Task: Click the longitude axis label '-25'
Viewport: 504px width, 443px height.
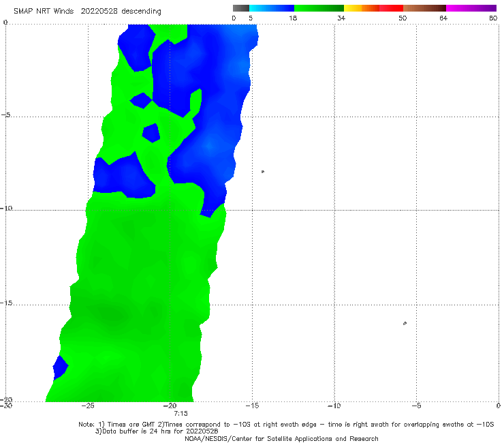Action: point(88,406)
